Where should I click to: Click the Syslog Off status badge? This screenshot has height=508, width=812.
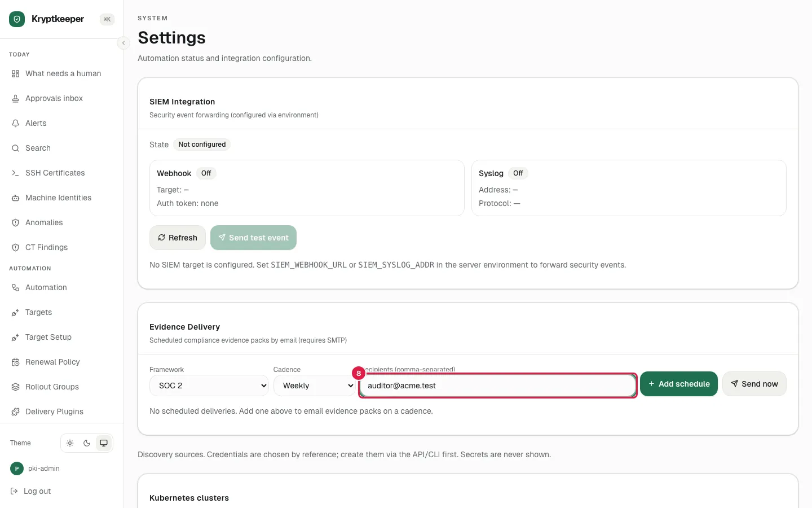tap(518, 173)
